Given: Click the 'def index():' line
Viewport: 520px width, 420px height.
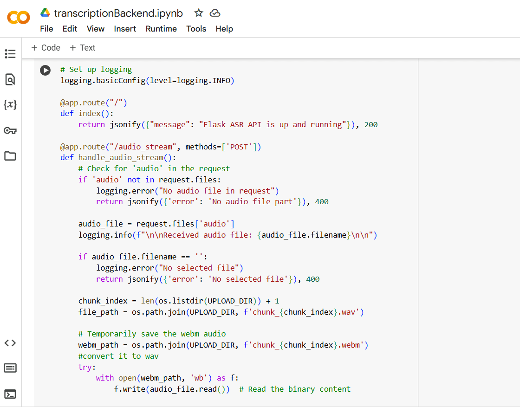Looking at the screenshot, I should coord(87,113).
